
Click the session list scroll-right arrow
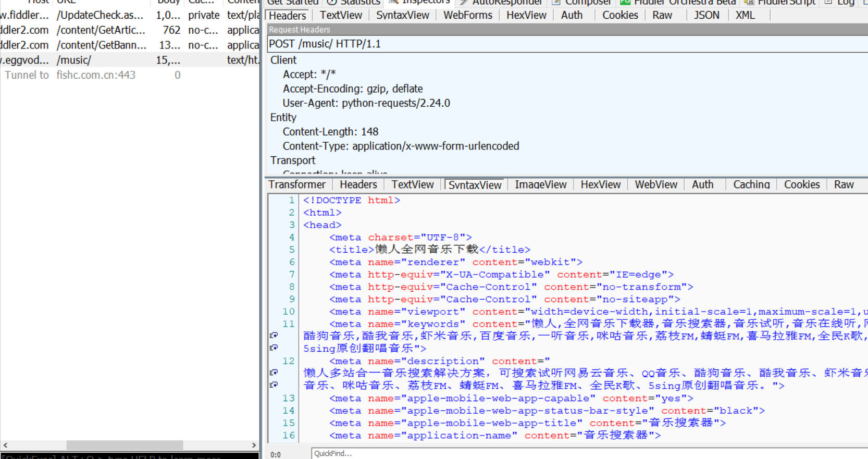tap(254, 445)
